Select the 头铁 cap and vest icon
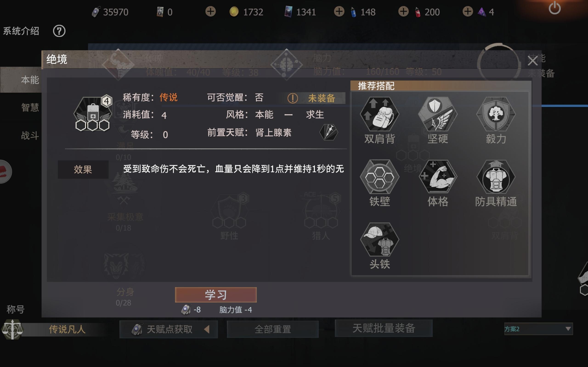This screenshot has width=588, height=367. pos(379,239)
